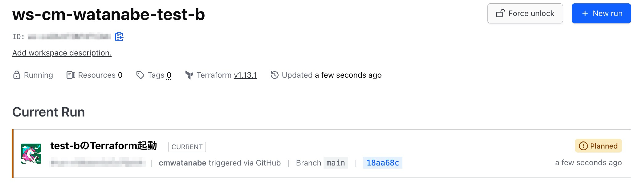This screenshot has height=188, width=644.
Task: Start a New run
Action: (x=601, y=14)
